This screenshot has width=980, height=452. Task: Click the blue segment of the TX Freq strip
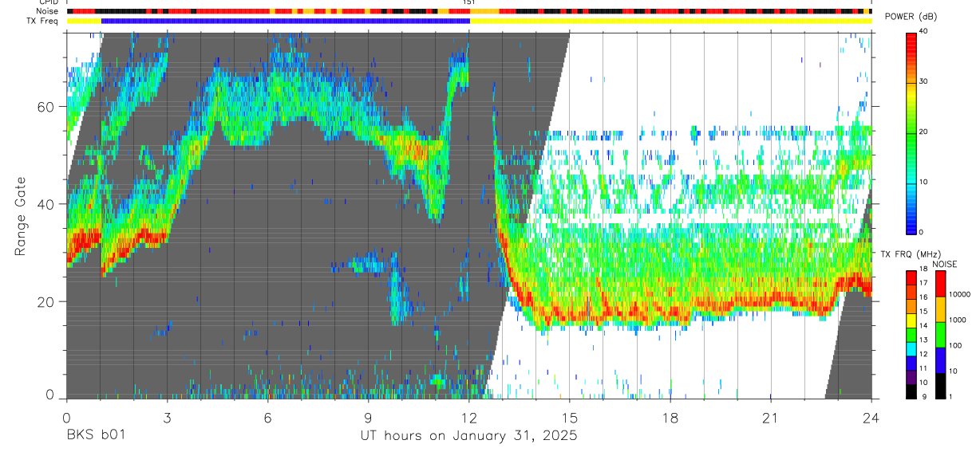[285, 21]
